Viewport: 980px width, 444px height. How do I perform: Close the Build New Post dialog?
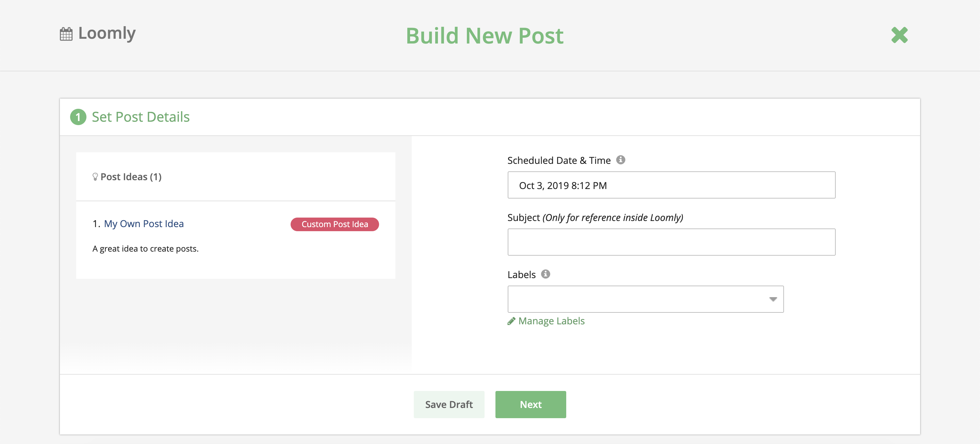(x=900, y=35)
